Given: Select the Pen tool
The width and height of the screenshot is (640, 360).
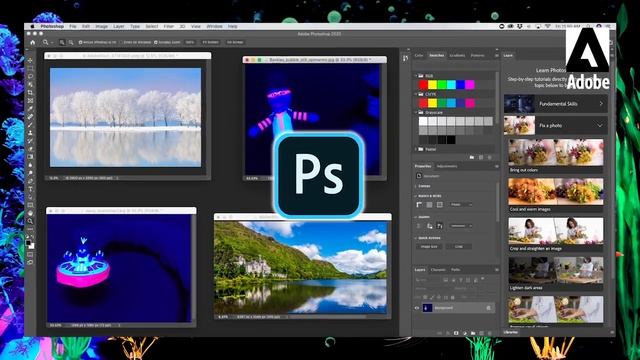Looking at the screenshot, I should coord(30,181).
